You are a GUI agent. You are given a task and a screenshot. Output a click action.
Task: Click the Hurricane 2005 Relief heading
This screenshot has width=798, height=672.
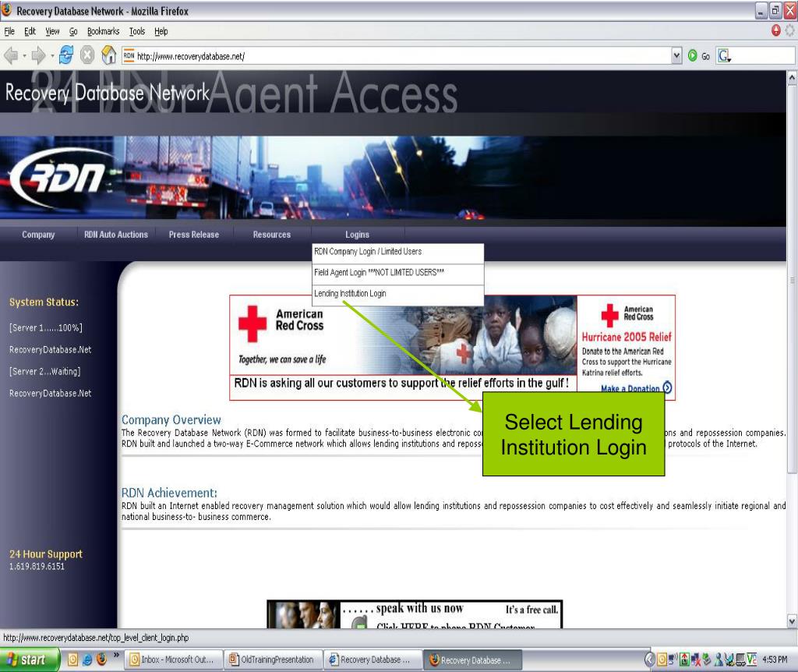pos(627,337)
